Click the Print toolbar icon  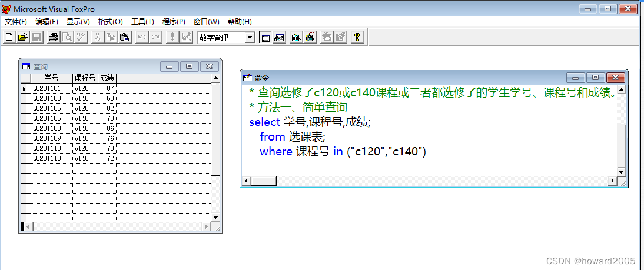(54, 37)
